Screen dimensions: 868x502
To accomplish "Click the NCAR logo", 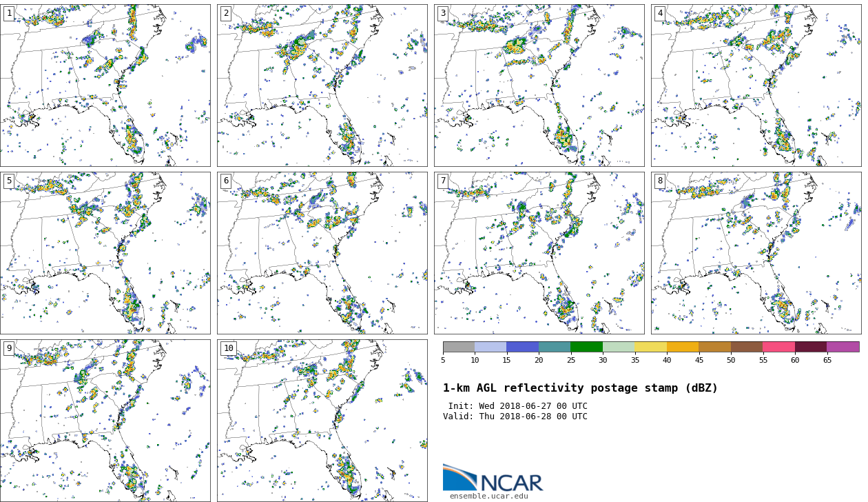I will pos(492,478).
